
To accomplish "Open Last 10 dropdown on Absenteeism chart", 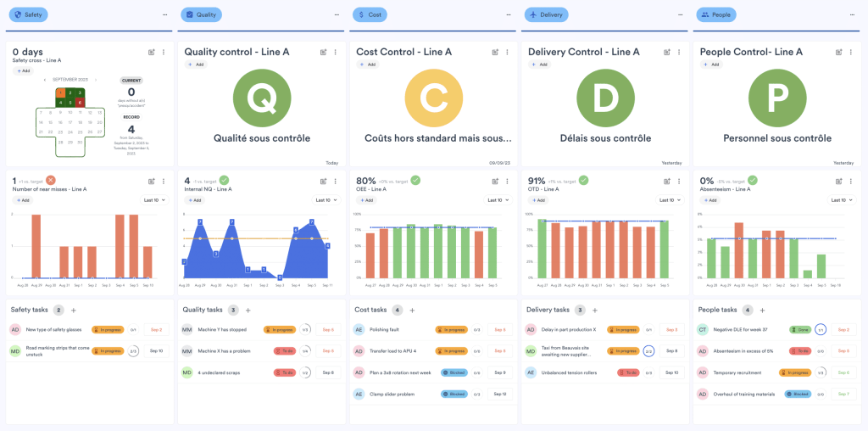I will (x=838, y=200).
